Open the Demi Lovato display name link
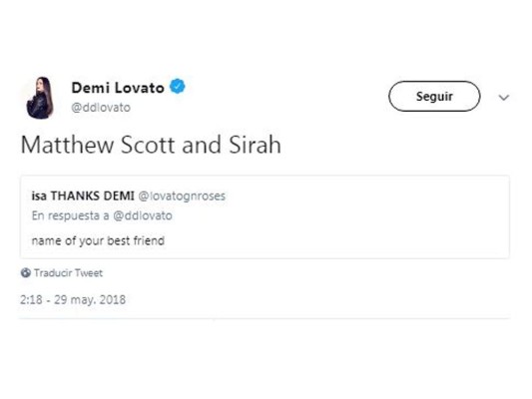This screenshot has height=399, width=532. (118, 88)
